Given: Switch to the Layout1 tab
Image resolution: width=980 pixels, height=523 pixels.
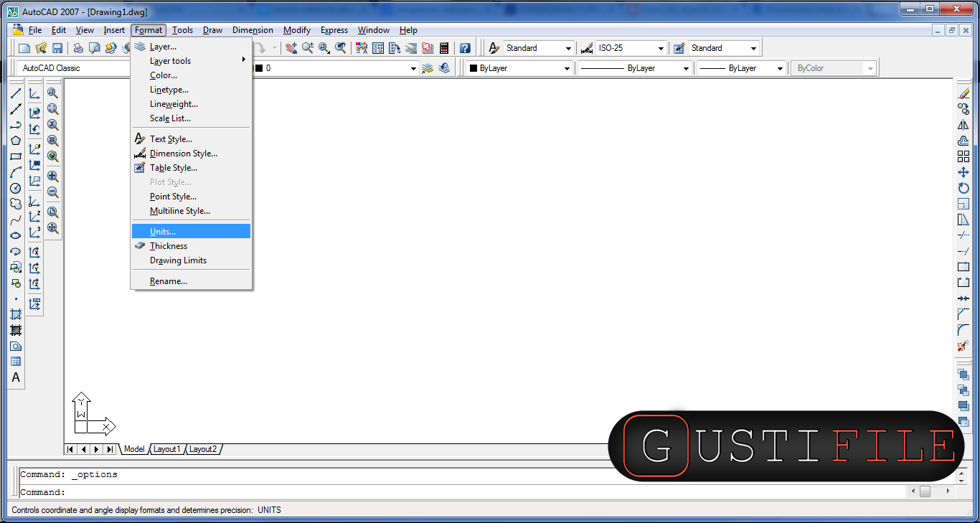Looking at the screenshot, I should tap(167, 449).
